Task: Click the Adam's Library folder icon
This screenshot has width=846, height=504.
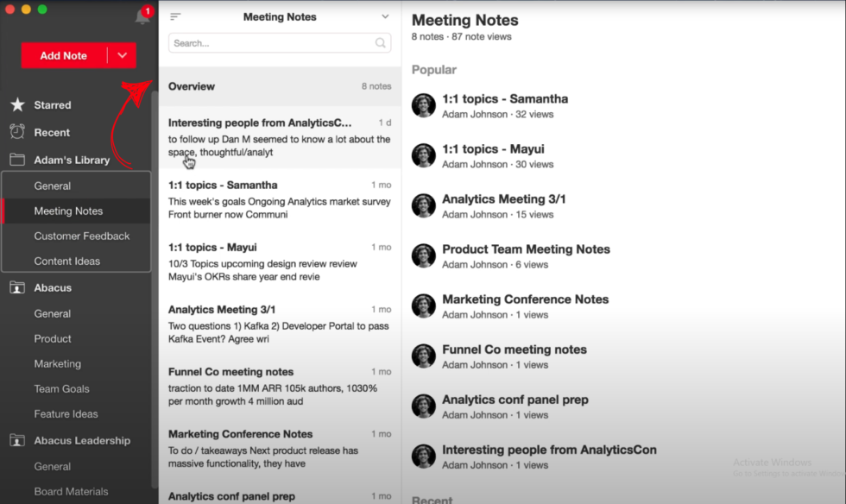Action: point(19,160)
